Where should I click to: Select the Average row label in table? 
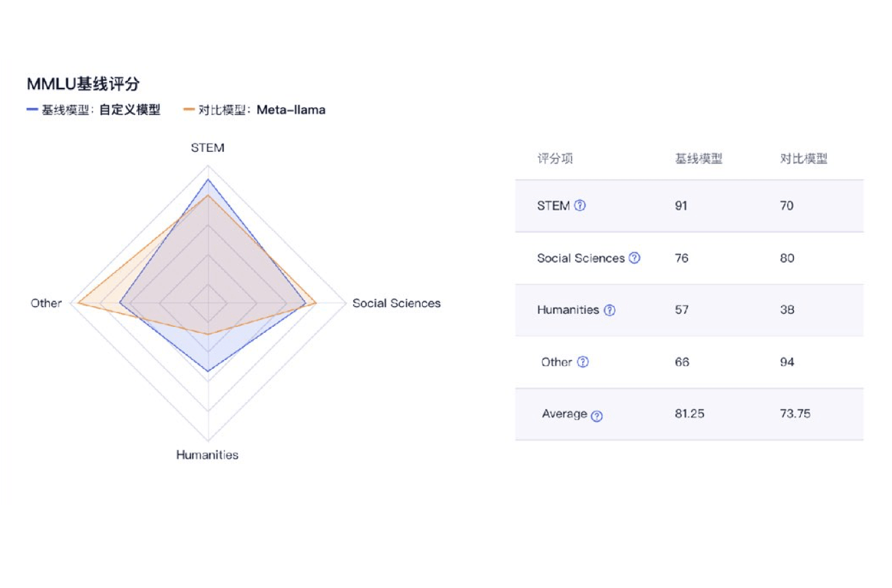point(564,414)
